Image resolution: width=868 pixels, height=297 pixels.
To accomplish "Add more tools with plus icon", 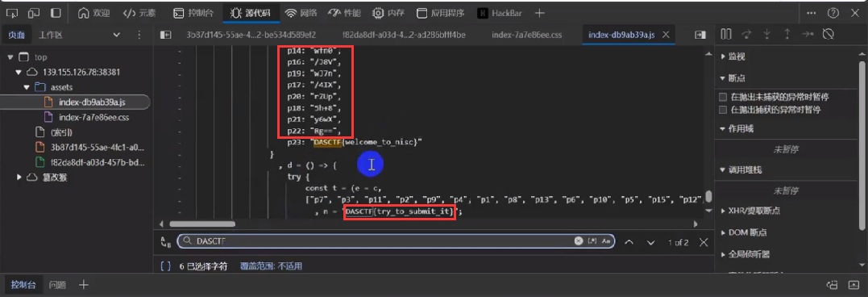I will (x=540, y=13).
